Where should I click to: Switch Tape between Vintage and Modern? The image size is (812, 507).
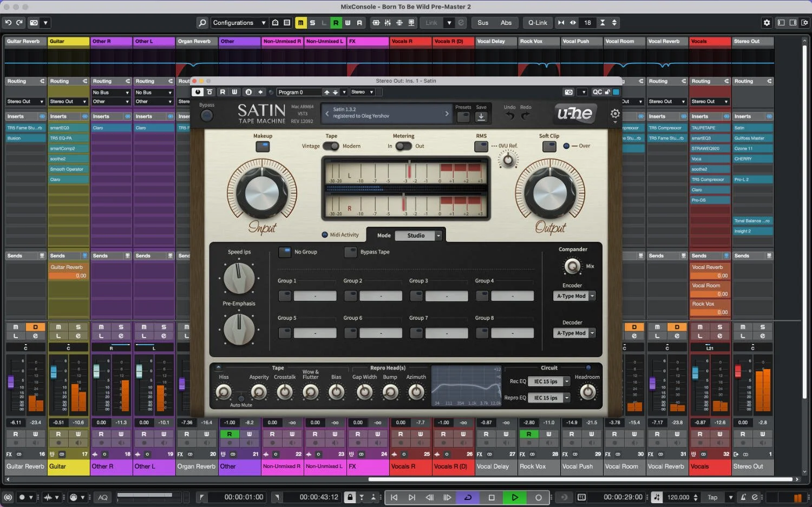click(x=331, y=146)
